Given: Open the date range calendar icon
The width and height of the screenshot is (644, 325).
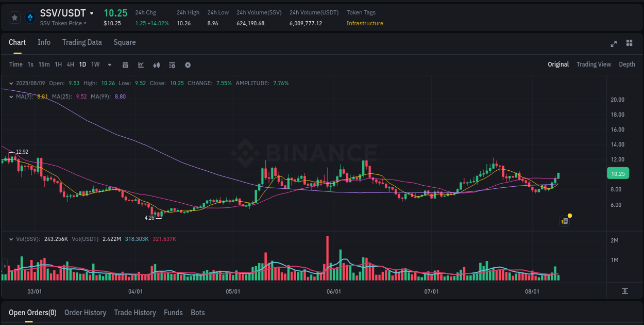Looking at the screenshot, I should click(x=126, y=64).
